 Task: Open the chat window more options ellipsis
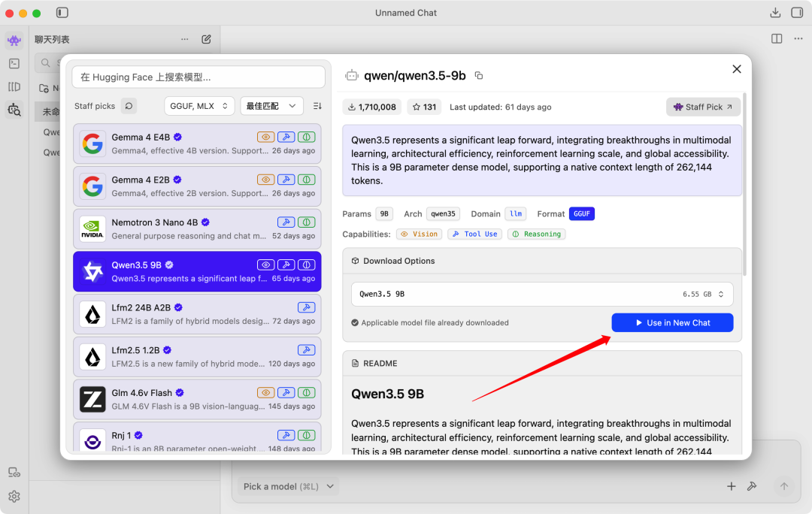[798, 39]
